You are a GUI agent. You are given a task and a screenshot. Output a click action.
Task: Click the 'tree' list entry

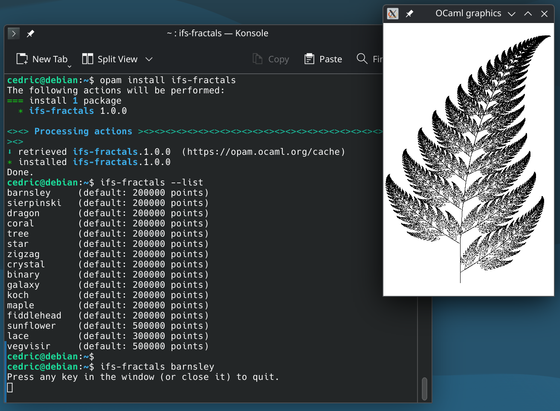coord(18,234)
